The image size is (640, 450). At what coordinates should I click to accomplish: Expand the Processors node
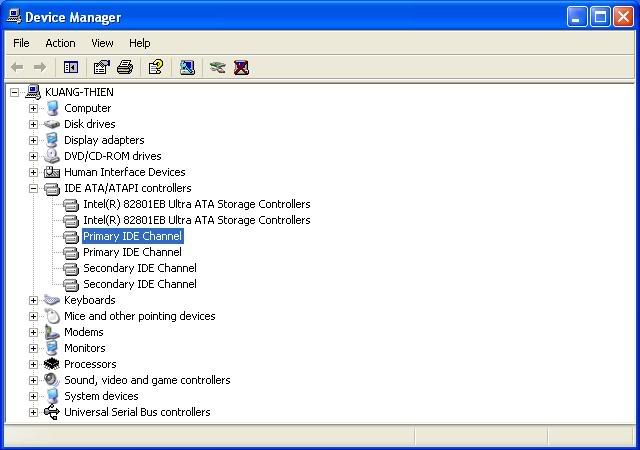click(x=33, y=364)
